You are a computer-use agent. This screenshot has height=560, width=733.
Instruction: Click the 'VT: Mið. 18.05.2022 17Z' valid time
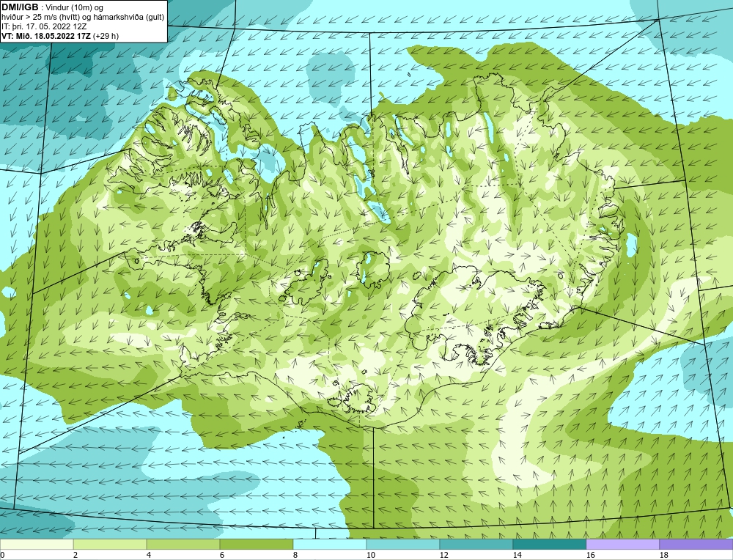click(46, 36)
